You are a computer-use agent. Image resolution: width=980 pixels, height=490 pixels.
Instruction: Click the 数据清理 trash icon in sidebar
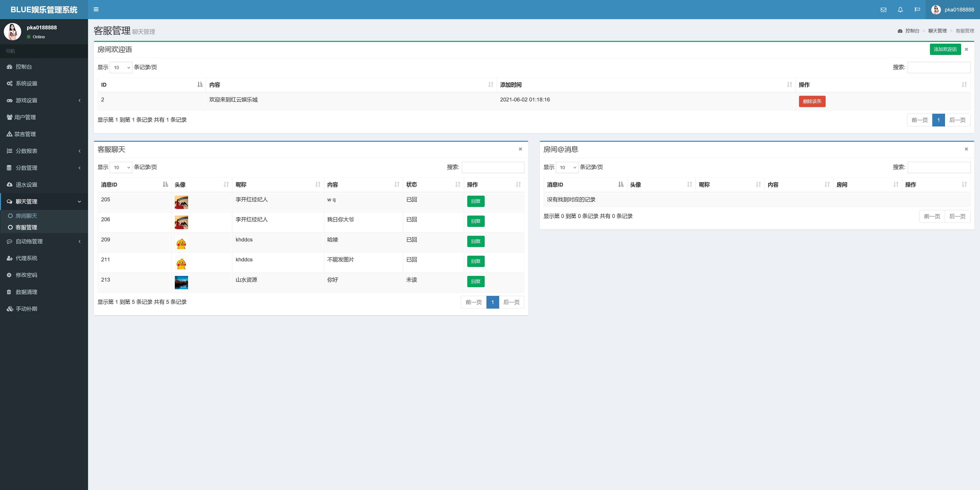point(9,292)
